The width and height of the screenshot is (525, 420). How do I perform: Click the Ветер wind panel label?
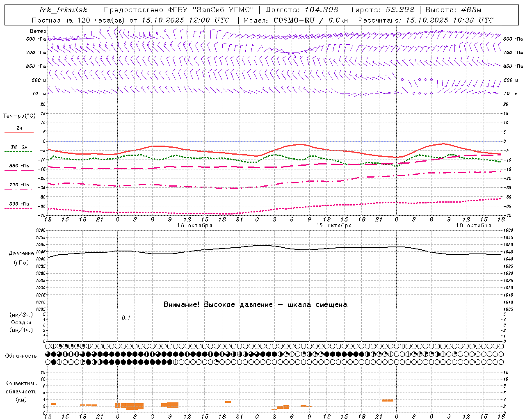coord(38,31)
